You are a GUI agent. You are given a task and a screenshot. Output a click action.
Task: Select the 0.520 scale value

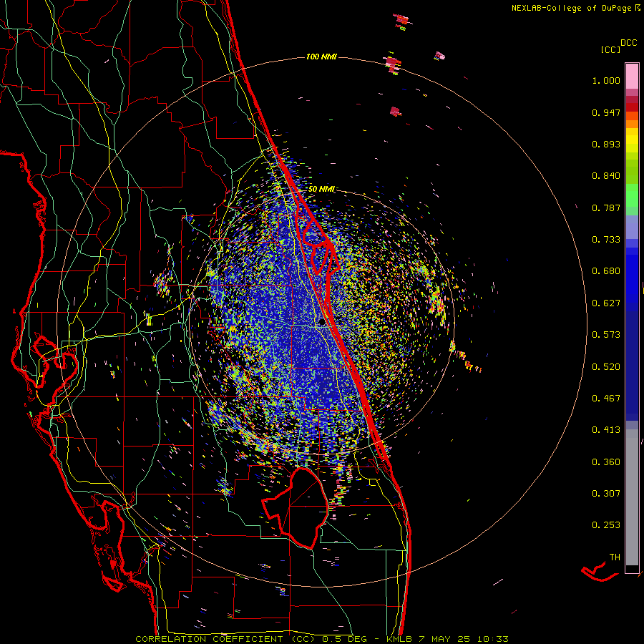[606, 367]
